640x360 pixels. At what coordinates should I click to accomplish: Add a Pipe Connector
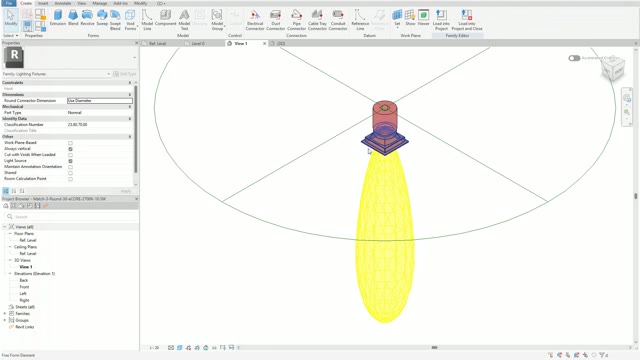296,20
